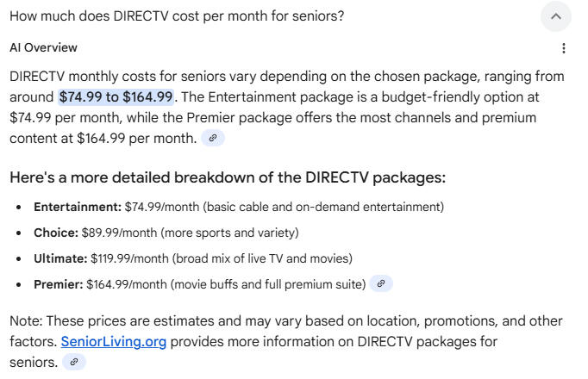Select the highlighted '$74.99 to $164.99' text
This screenshot has width=588, height=379.
[x=116, y=97]
